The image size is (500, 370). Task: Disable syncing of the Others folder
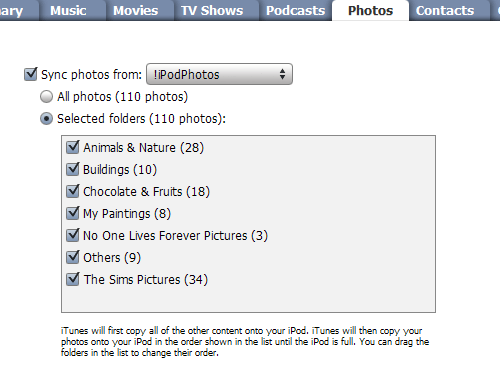point(73,257)
